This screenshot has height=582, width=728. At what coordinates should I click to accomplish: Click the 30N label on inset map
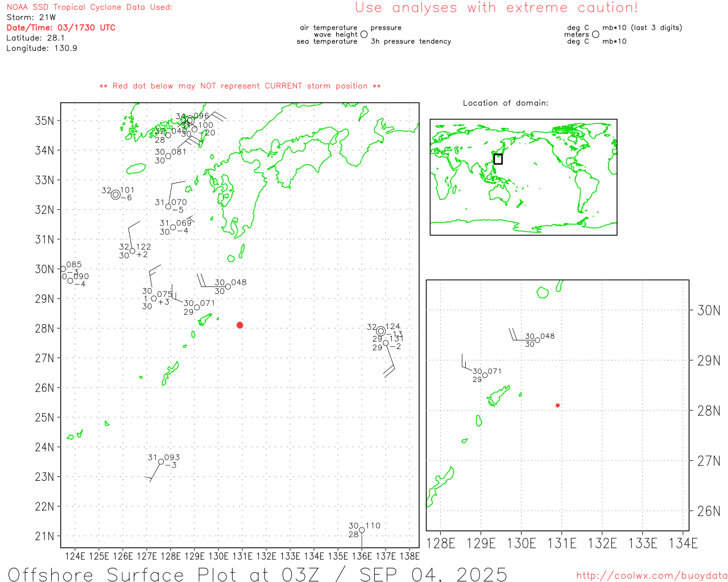coord(709,310)
